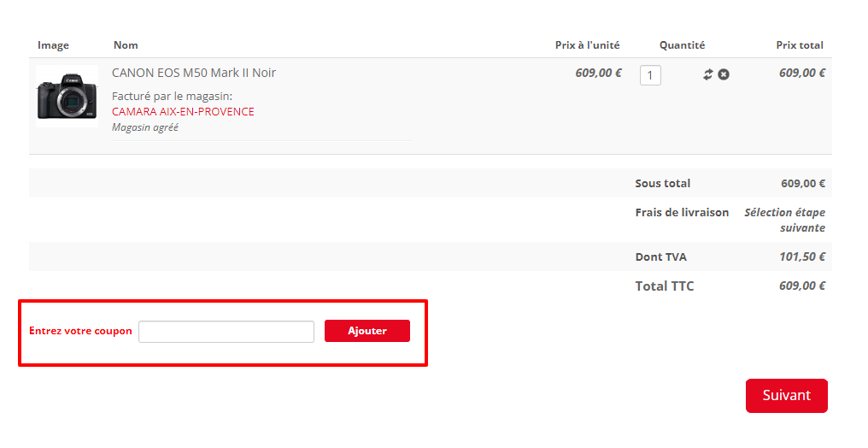Proceed with the Suivant button

coord(787,395)
